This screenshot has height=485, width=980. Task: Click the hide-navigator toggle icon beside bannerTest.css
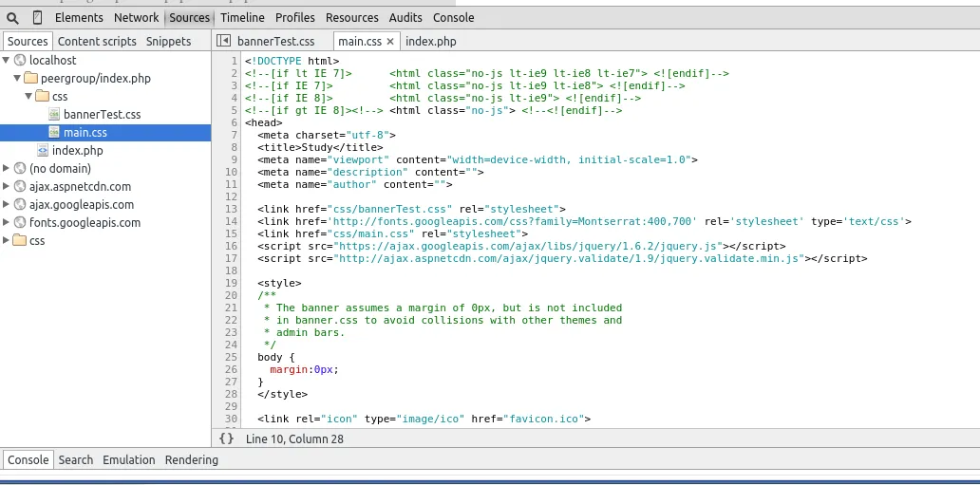pos(223,41)
